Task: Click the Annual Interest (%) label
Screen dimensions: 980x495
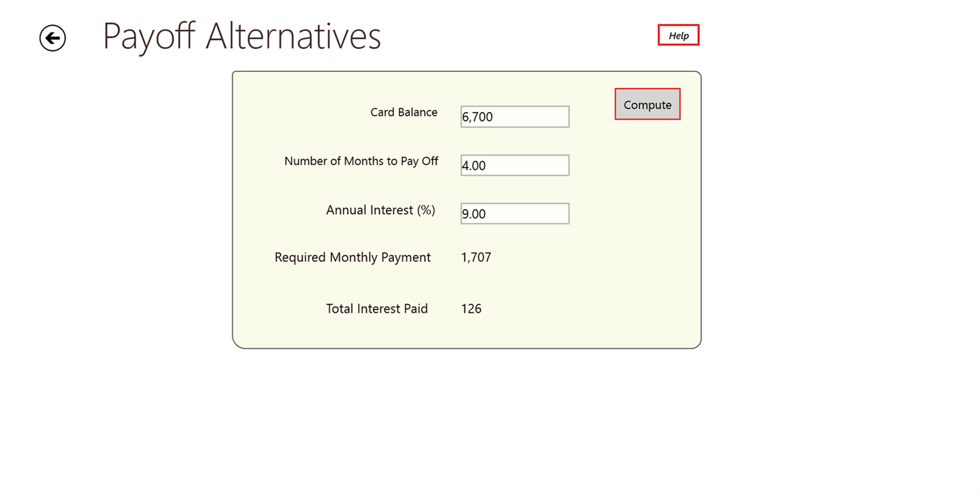Action: click(380, 210)
